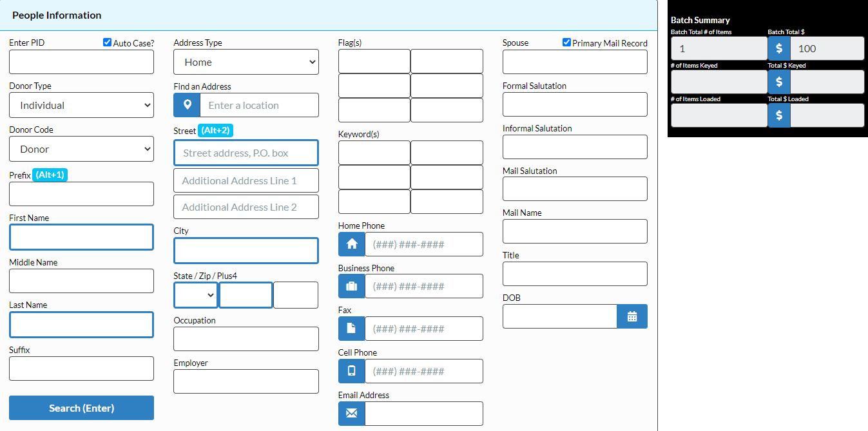Select the Home Phone icon
This screenshot has height=431, width=868.
tap(351, 244)
